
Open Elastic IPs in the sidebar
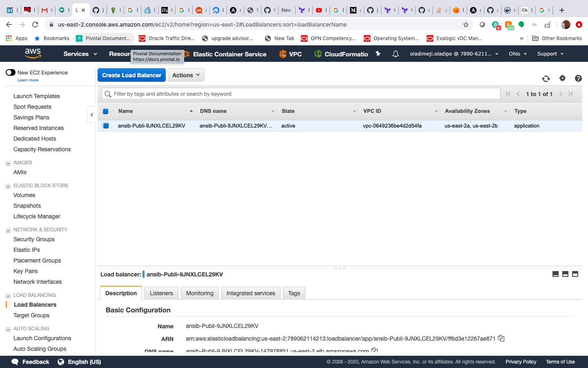tap(27, 250)
